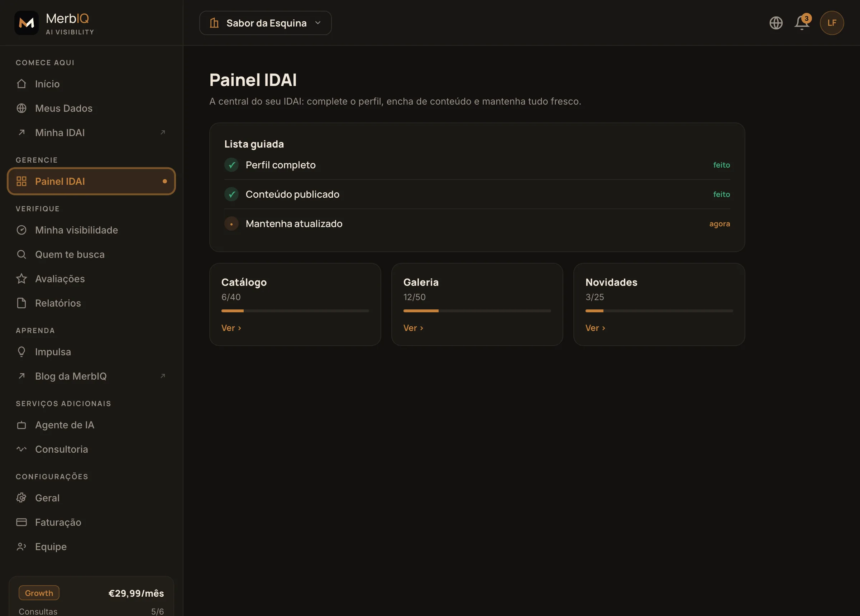Click the Início home icon
Image resolution: width=860 pixels, height=616 pixels.
pyautogui.click(x=21, y=84)
